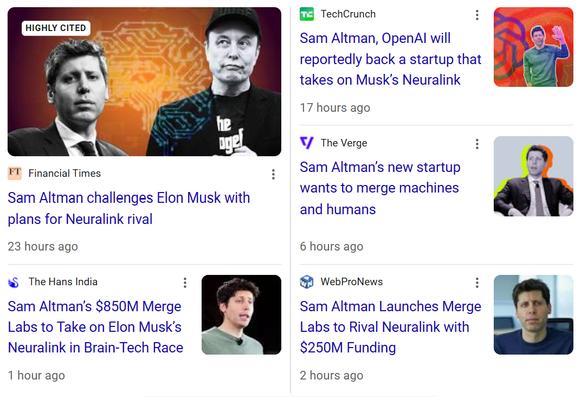Open The Verge article three-dot menu
The image size is (581, 397).
tap(477, 144)
